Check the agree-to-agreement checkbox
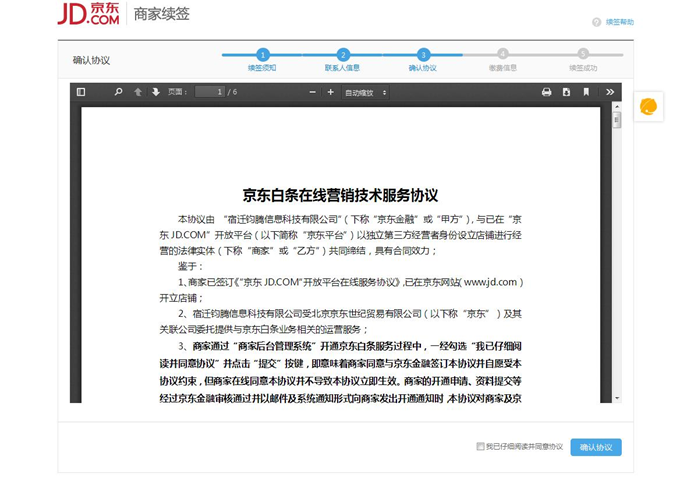Screen dimensions: 680x477 [x=480, y=446]
